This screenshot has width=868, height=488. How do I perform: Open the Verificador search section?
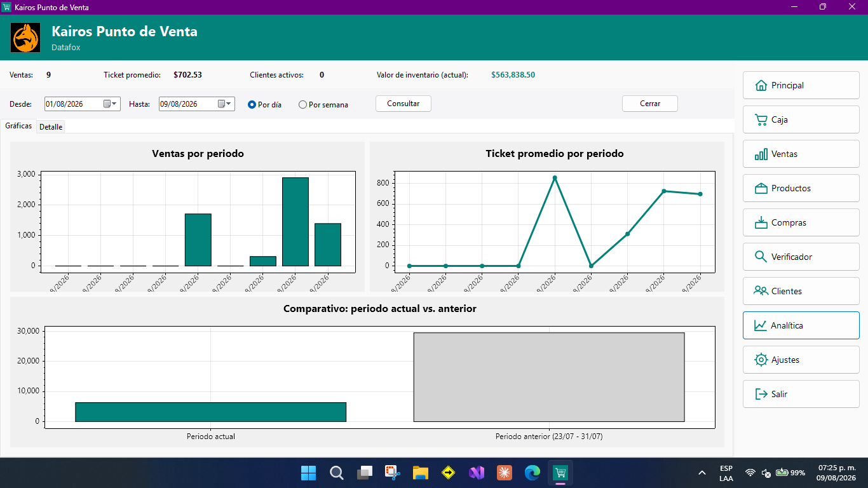(801, 257)
